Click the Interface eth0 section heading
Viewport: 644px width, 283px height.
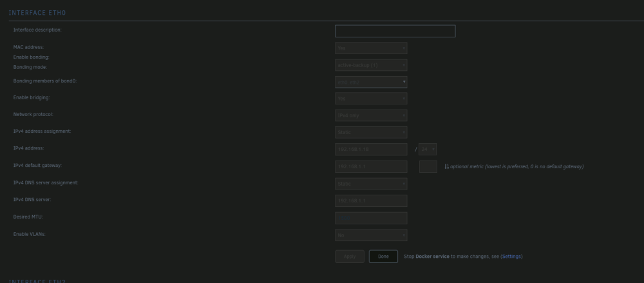[37, 13]
